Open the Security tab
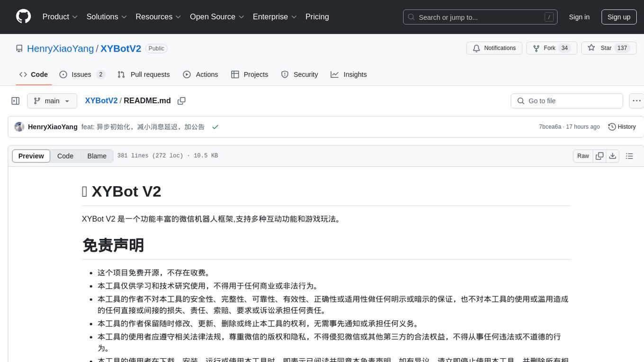This screenshot has width=644, height=362. coord(299,74)
